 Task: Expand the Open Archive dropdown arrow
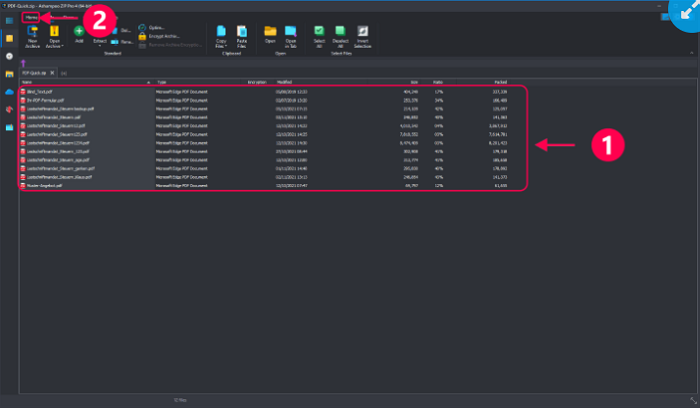62,46
